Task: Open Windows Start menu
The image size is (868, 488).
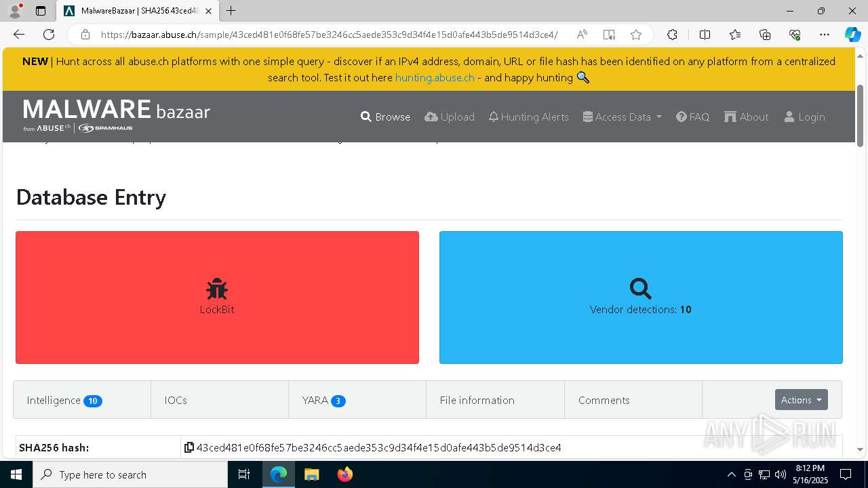Action: click(x=16, y=474)
